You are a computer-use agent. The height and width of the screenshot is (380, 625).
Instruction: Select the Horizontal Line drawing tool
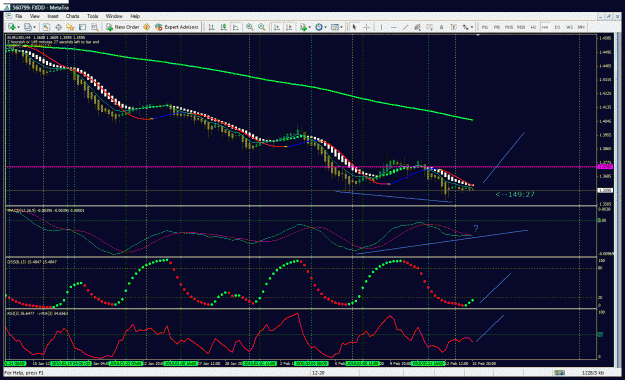coord(393,27)
